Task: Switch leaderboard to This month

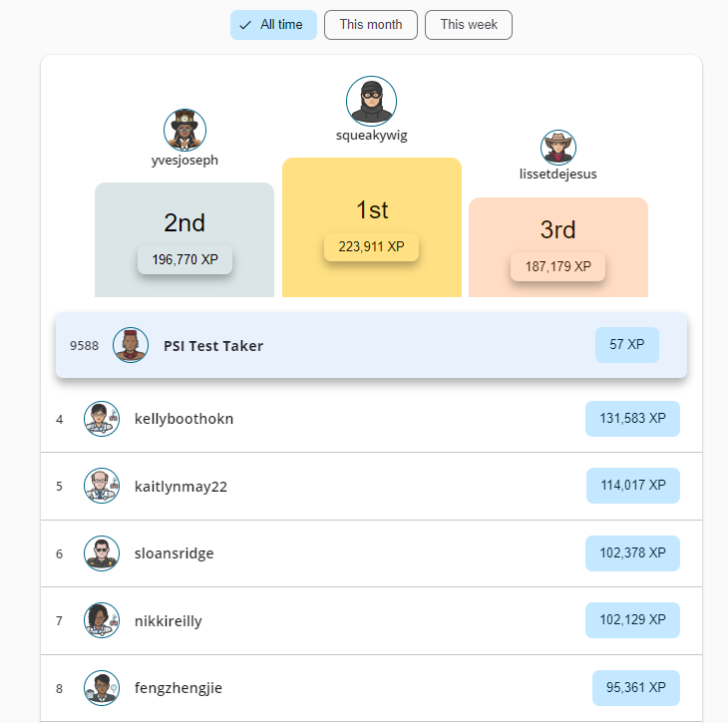Action: (370, 25)
